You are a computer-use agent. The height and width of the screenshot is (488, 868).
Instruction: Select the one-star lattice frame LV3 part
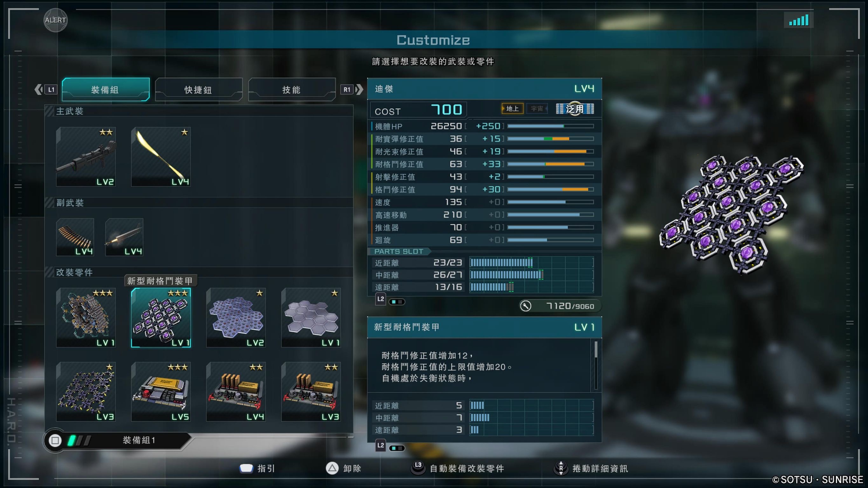86,392
